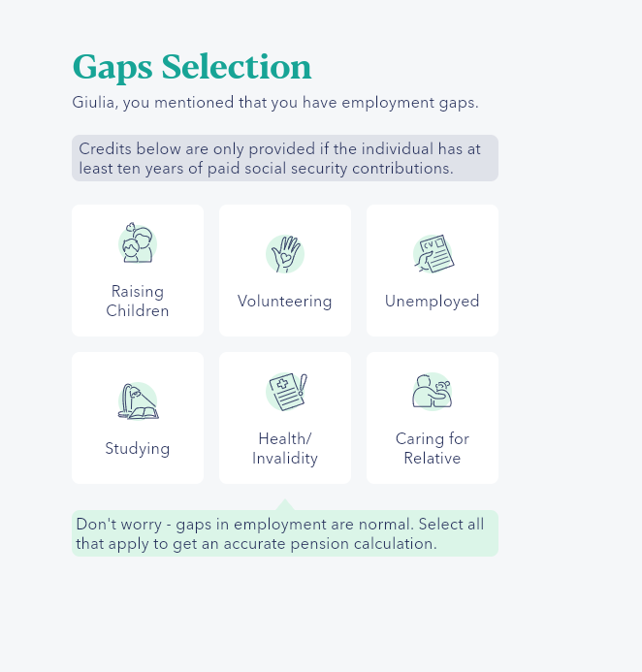The image size is (642, 672).
Task: Click the grey social security credits notice
Action: (285, 158)
